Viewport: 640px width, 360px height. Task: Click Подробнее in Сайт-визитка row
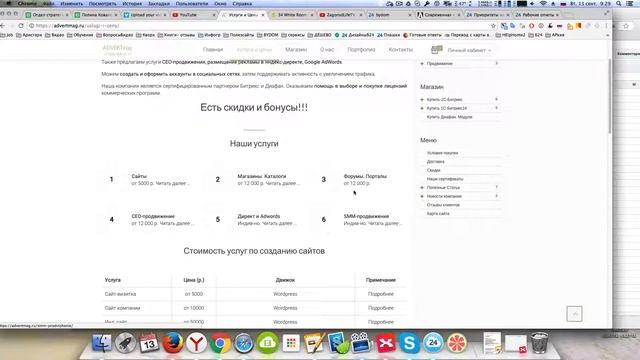pos(381,294)
